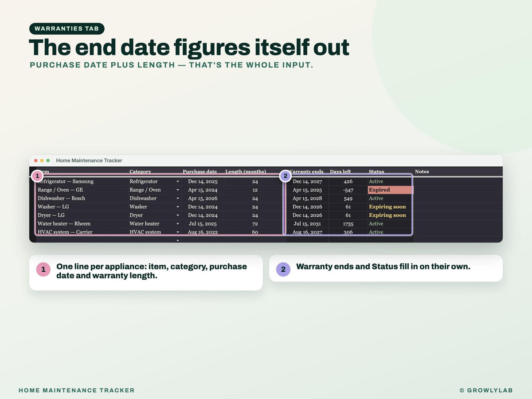Click the 'Days left' column header
The width and height of the screenshot is (532, 399).
[x=340, y=172]
